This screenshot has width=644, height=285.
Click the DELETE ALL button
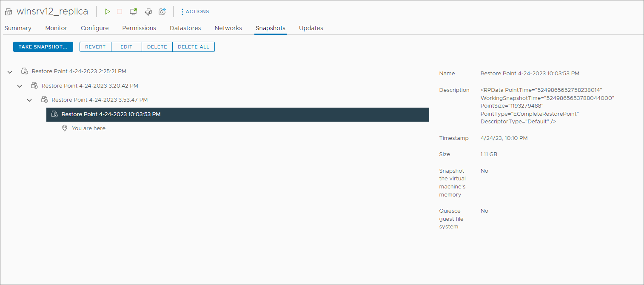[x=194, y=47]
